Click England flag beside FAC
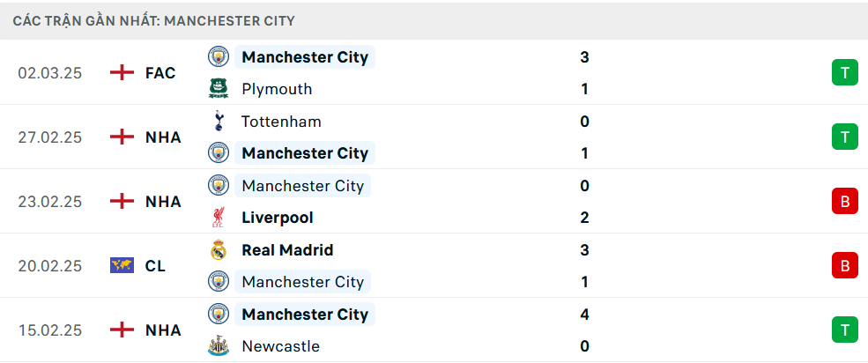Viewport: 868px width, 363px height. [122, 73]
